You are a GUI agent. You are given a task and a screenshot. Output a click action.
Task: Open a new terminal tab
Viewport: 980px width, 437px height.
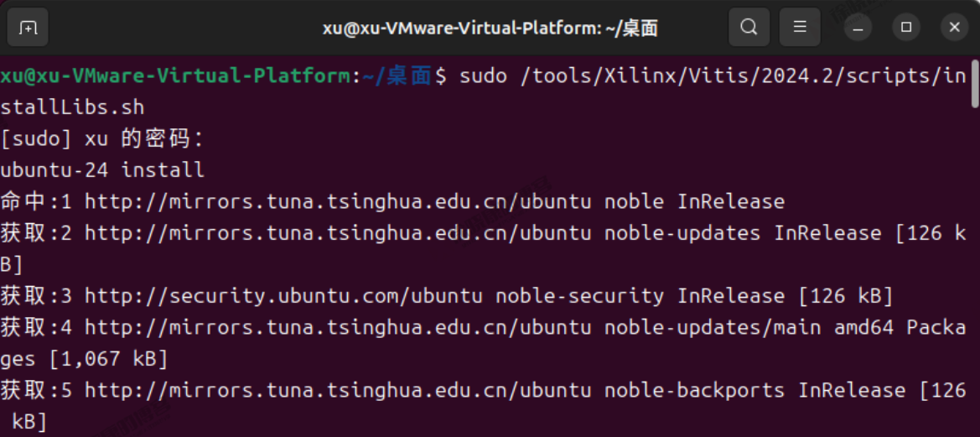click(29, 29)
